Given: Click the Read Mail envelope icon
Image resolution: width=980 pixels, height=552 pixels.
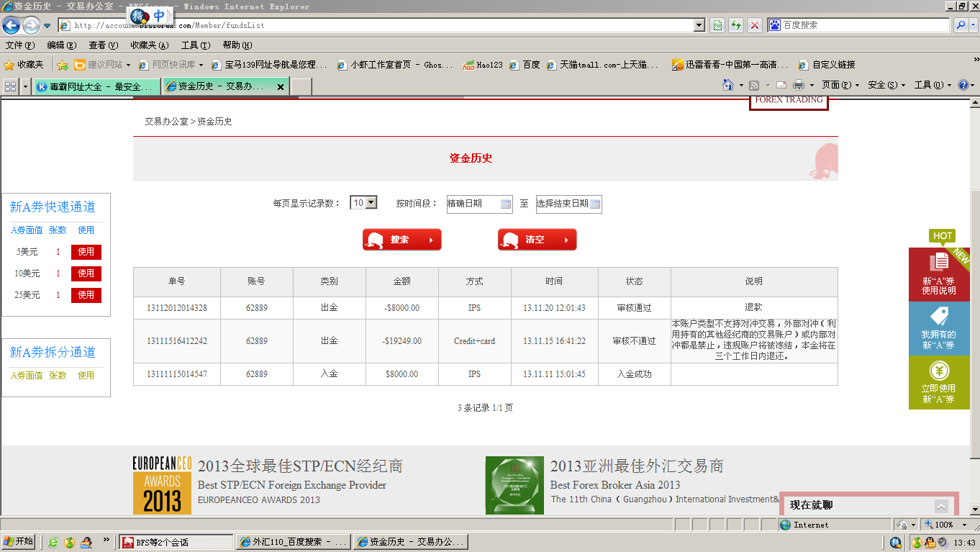Looking at the screenshot, I should coord(781,85).
